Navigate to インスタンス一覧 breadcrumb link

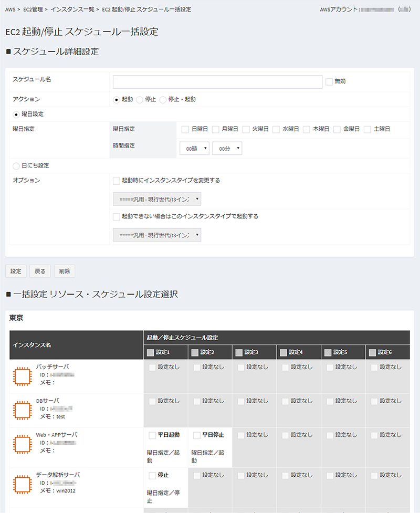click(72, 9)
